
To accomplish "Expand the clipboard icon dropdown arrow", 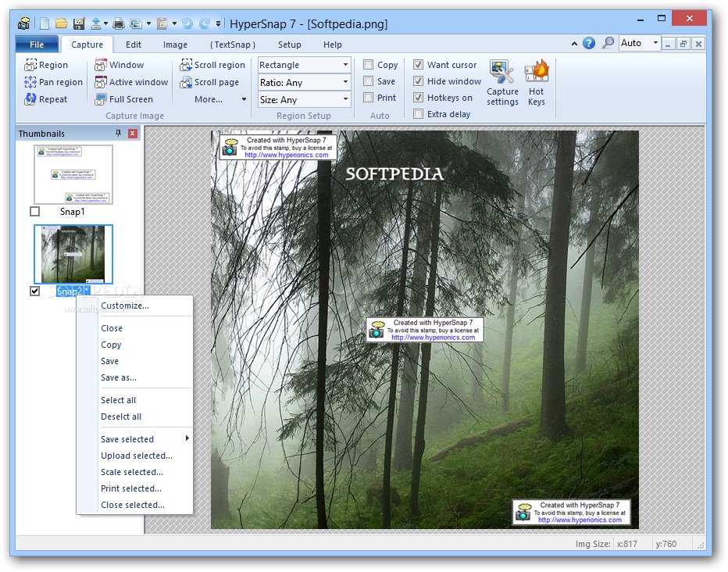I will pyautogui.click(x=174, y=23).
